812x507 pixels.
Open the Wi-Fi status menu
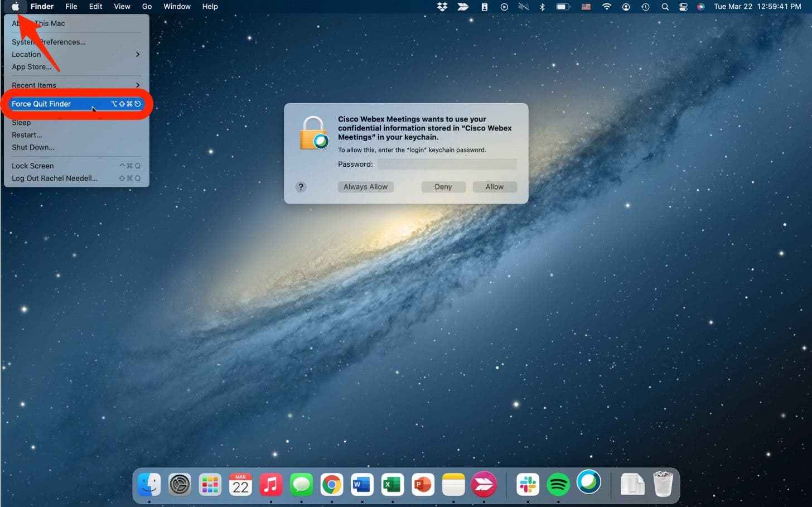click(607, 7)
